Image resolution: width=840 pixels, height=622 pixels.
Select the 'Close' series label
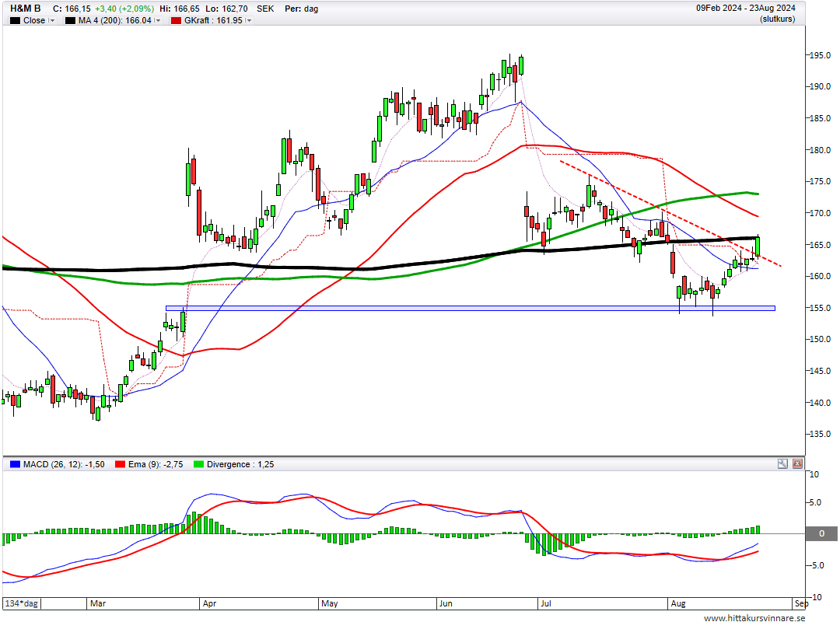click(x=33, y=20)
